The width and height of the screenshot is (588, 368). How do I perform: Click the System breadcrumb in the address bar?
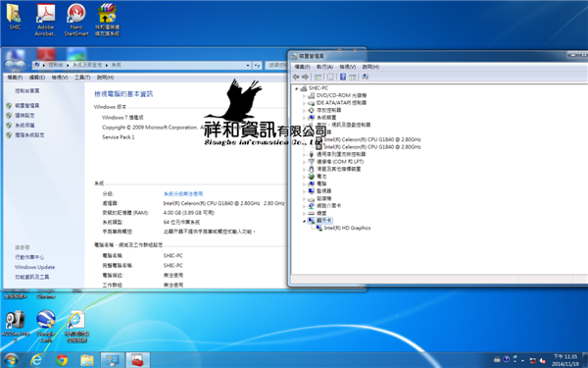point(117,65)
